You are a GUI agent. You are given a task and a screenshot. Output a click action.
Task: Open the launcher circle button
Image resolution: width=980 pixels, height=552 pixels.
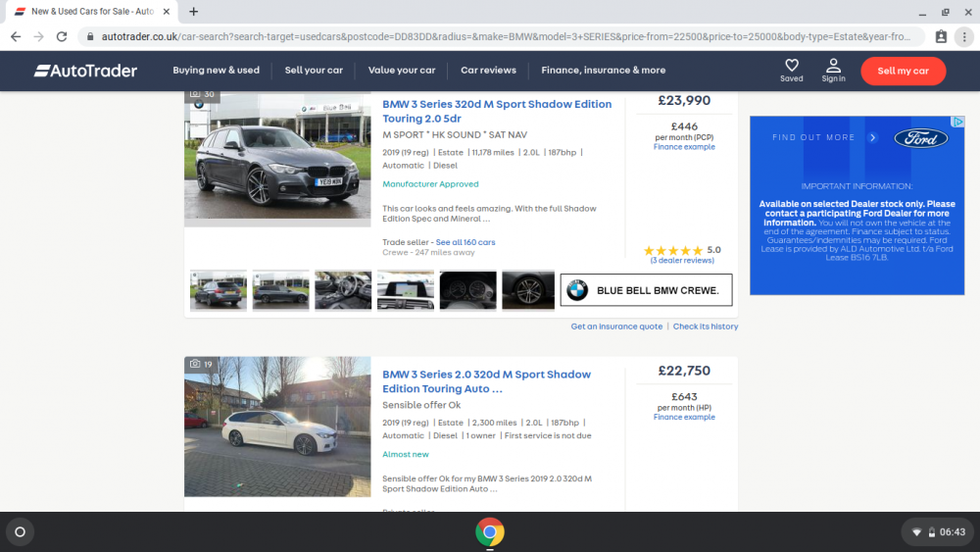(x=20, y=532)
